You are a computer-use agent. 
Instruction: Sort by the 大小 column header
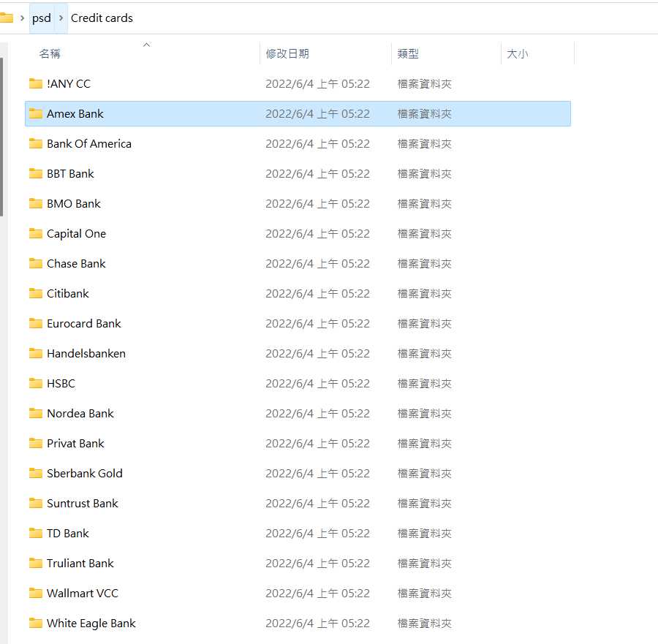[518, 53]
